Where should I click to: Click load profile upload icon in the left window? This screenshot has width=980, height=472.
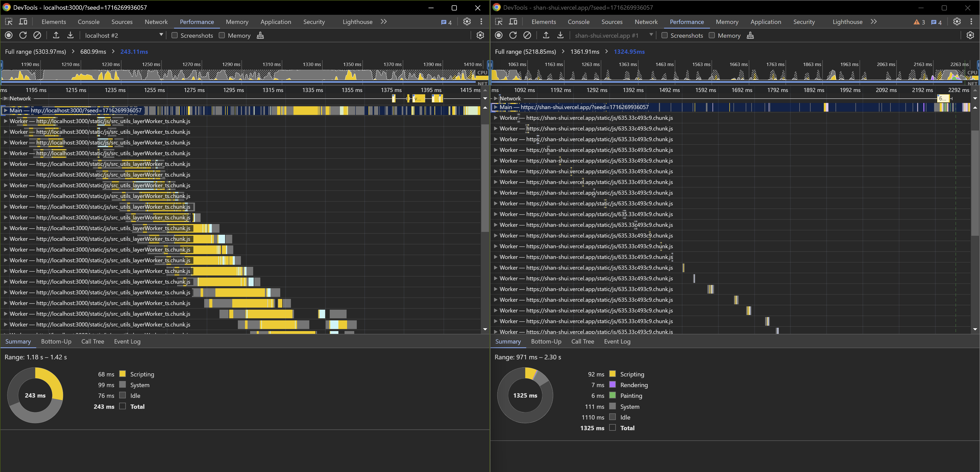[x=56, y=35]
